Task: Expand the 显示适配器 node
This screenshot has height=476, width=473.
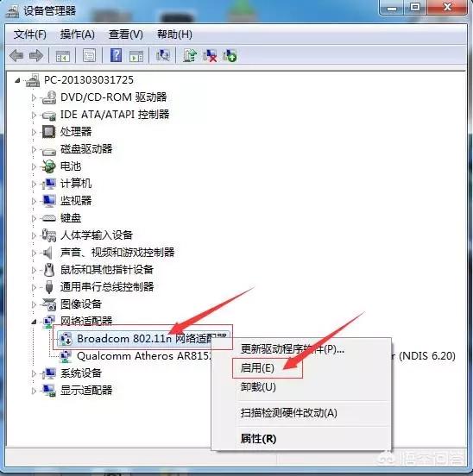Action: [x=34, y=391]
